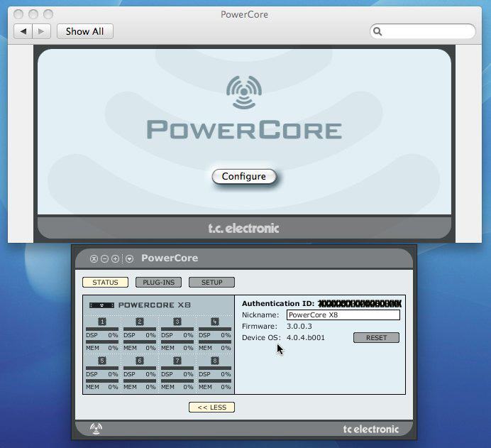
Task: Click the Show All button
Action: coord(85,31)
